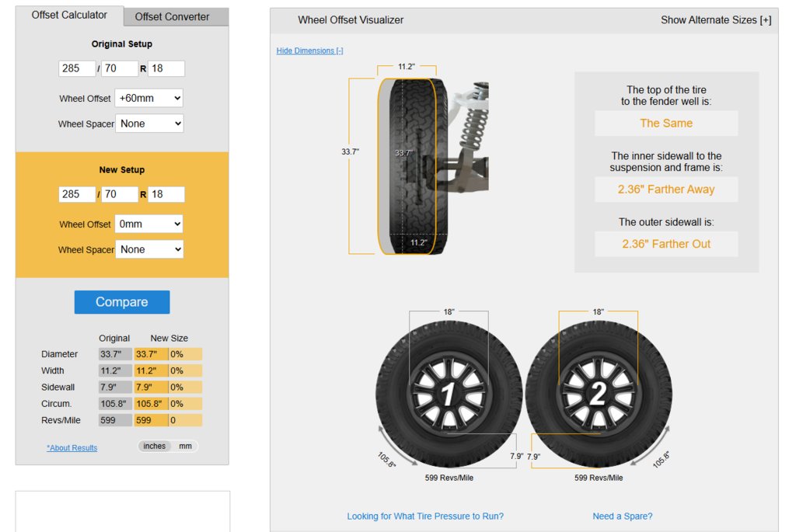
Task: Select '2.36" Farther Away' result text
Action: click(x=666, y=190)
